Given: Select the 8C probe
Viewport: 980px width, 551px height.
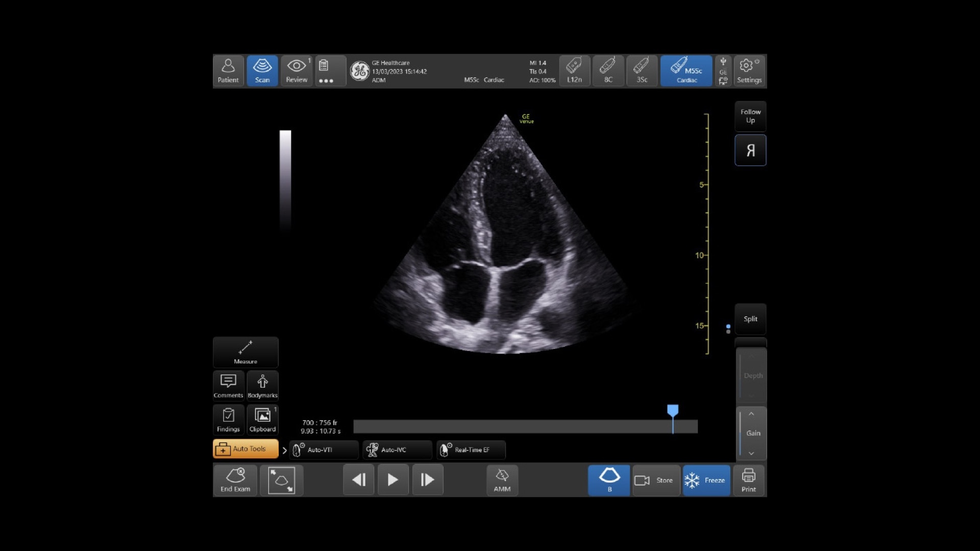Looking at the screenshot, I should point(608,71).
